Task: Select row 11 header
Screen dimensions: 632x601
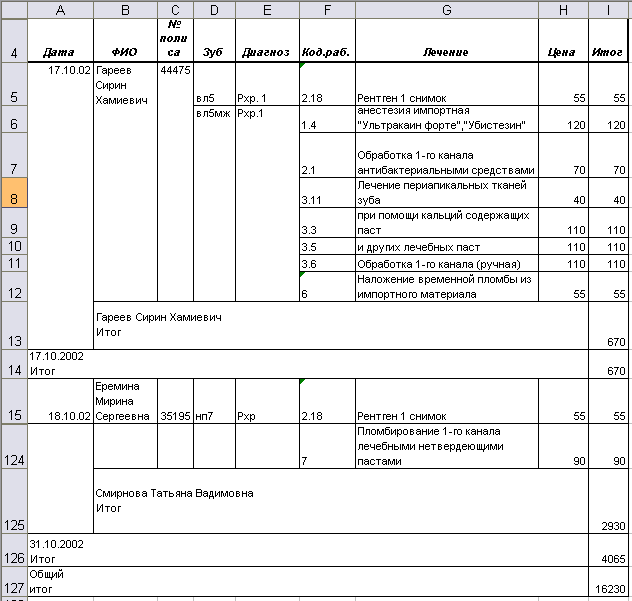Action: point(14,263)
